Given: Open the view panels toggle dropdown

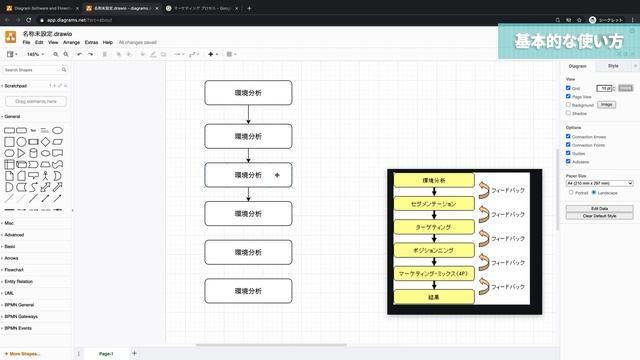Looking at the screenshot, I should click(x=12, y=54).
